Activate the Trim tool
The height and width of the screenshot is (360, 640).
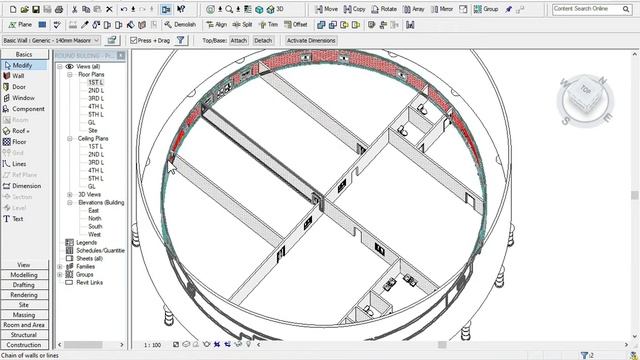click(x=268, y=25)
